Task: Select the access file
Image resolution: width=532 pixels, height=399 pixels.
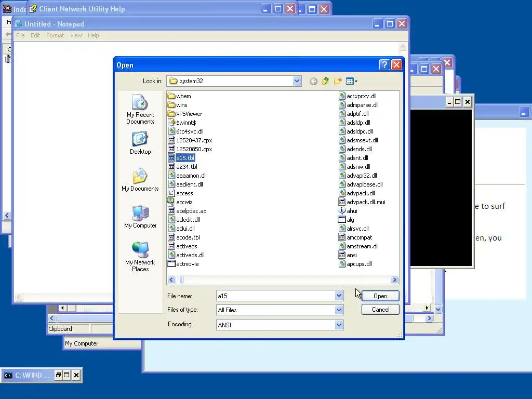Action: pyautogui.click(x=180, y=193)
